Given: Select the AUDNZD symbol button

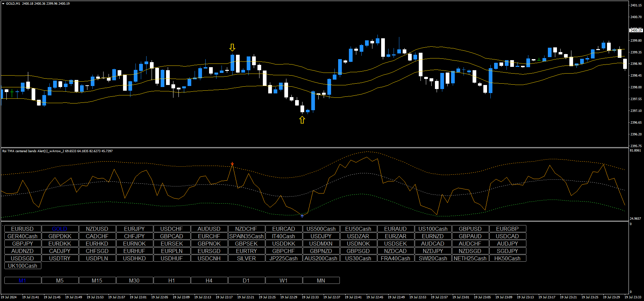Looking at the screenshot, I should 23,251.
